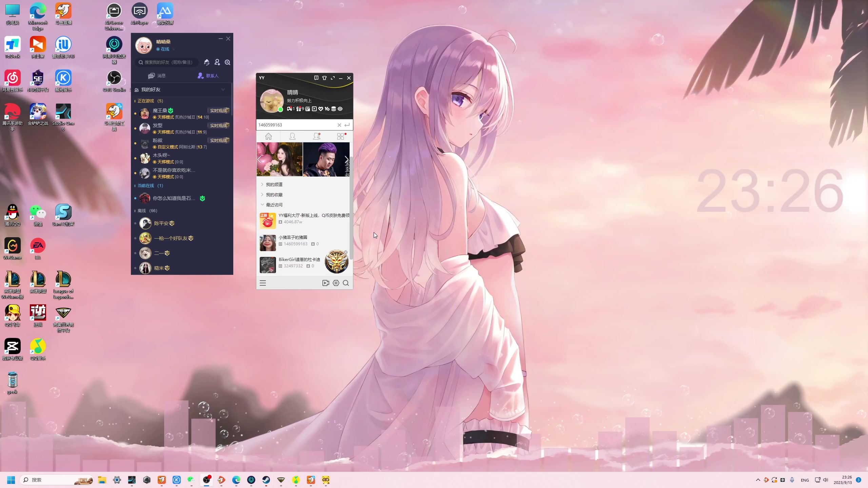Viewport: 868px width, 488px height.
Task: Click YY eye/target icon under profile
Action: (x=340, y=109)
